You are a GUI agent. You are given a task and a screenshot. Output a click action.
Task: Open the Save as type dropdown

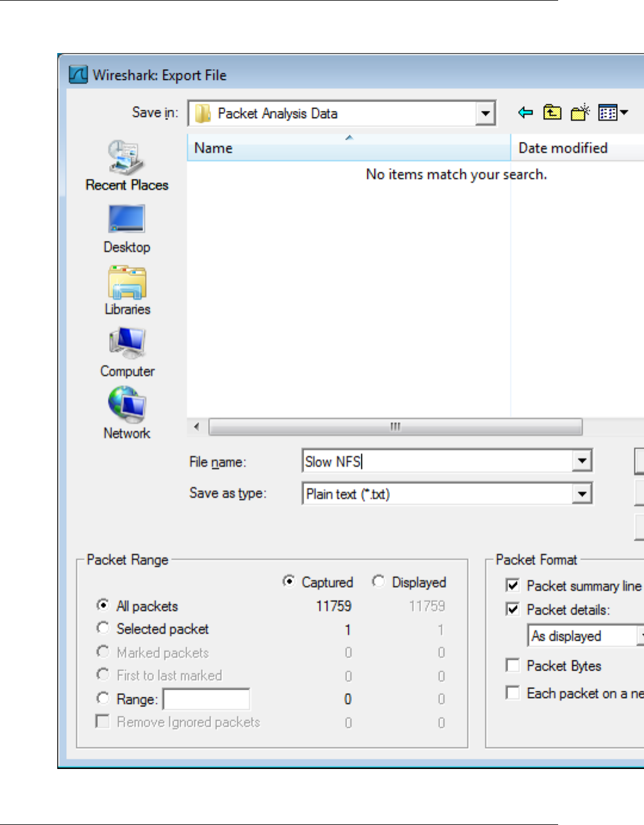coord(581,494)
